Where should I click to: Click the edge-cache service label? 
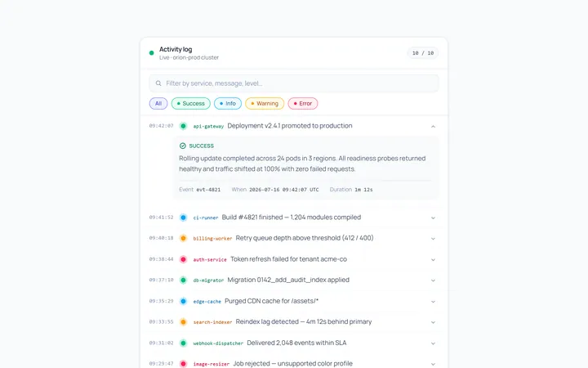207,302
